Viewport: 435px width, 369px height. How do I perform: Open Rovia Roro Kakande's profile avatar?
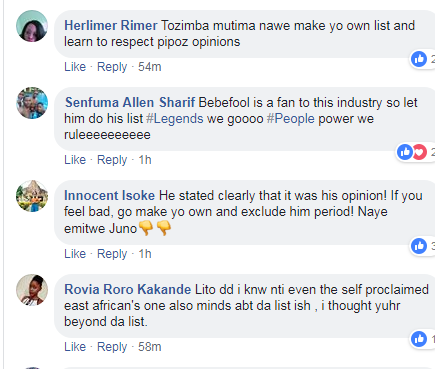click(32, 290)
